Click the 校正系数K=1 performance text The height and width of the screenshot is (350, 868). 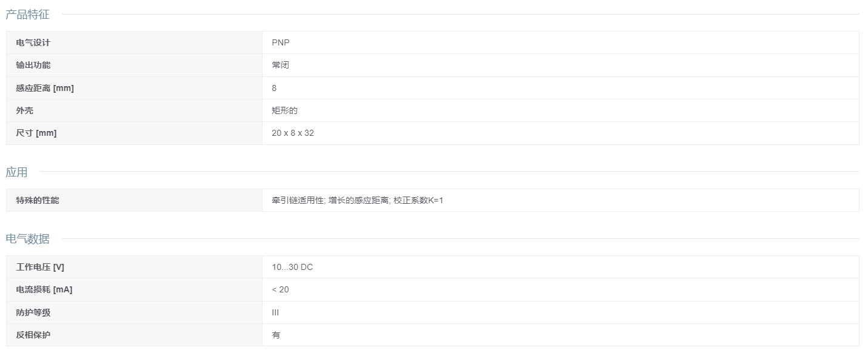point(418,200)
